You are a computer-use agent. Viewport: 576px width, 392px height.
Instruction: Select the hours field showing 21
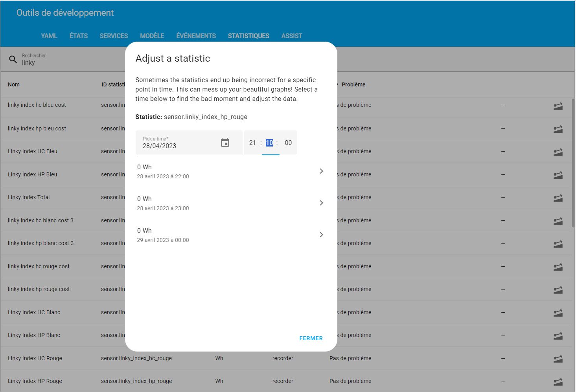point(252,143)
